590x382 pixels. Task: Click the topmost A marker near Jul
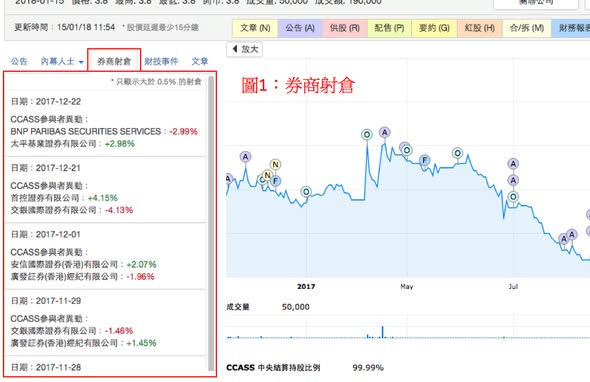(513, 164)
